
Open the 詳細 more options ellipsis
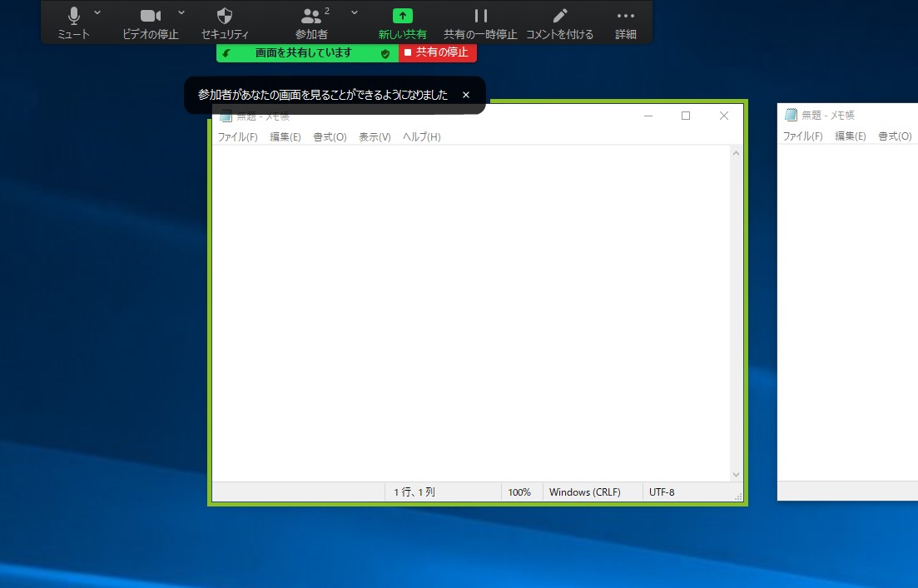(625, 22)
